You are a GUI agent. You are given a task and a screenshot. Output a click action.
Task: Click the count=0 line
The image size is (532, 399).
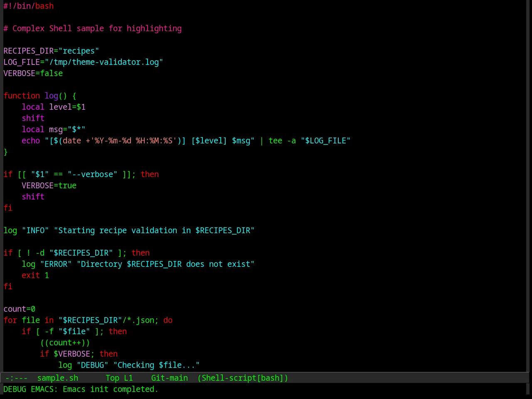point(20,309)
